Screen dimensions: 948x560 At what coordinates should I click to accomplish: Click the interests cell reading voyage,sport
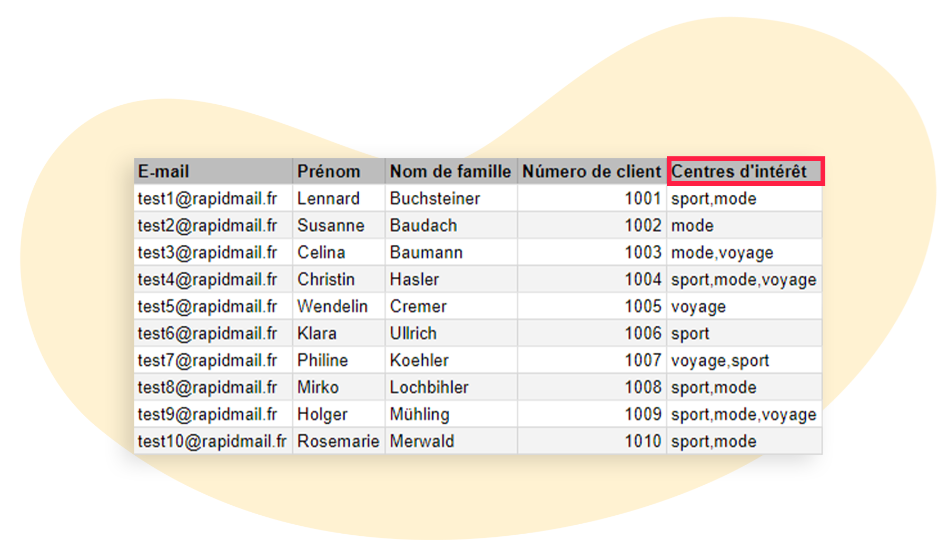tap(720, 361)
